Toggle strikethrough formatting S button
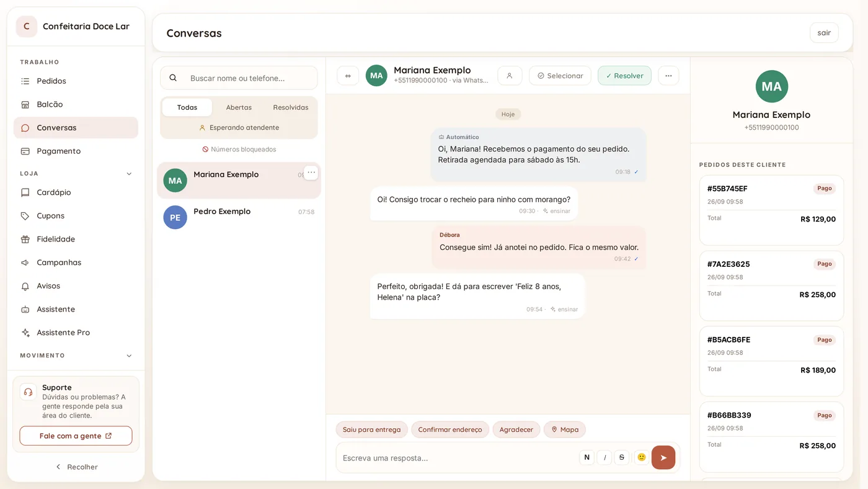This screenshot has height=489, width=868. pyautogui.click(x=622, y=457)
